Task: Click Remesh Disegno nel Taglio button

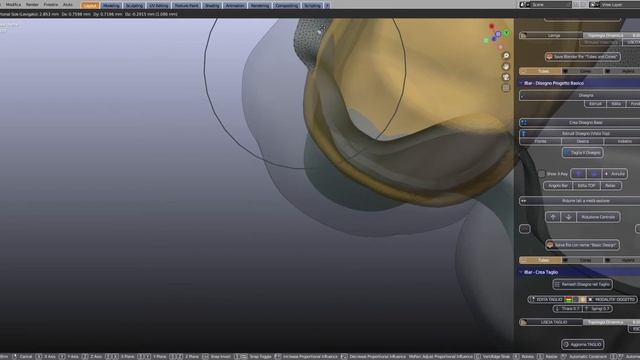Action: point(582,284)
